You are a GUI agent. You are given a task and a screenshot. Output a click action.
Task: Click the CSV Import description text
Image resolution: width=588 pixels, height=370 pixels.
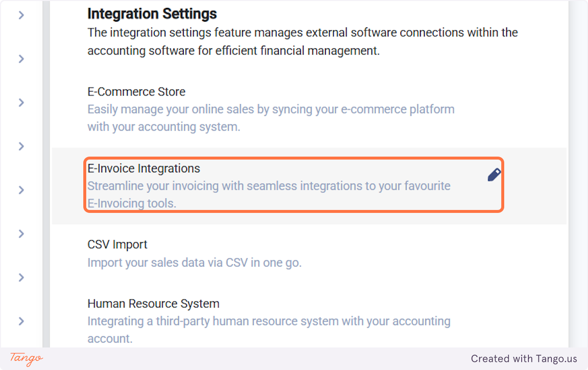195,262
